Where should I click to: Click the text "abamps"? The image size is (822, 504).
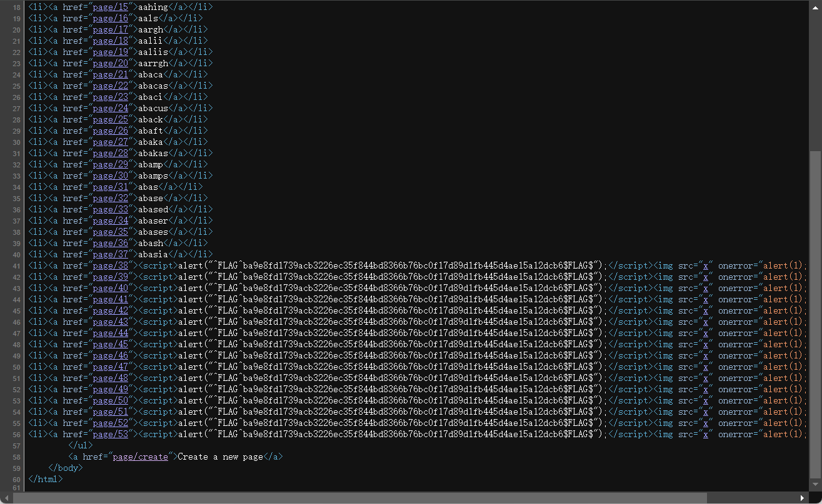[x=153, y=175]
